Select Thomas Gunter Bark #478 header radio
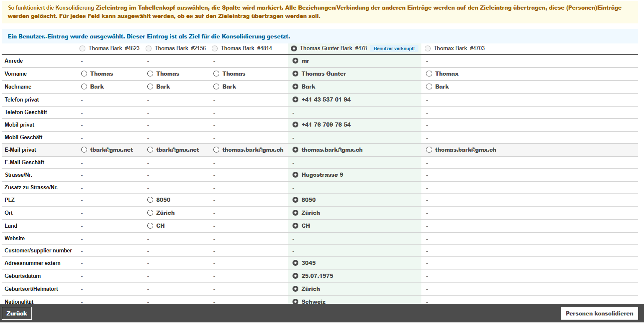The width and height of the screenshot is (644, 323). 294,48
